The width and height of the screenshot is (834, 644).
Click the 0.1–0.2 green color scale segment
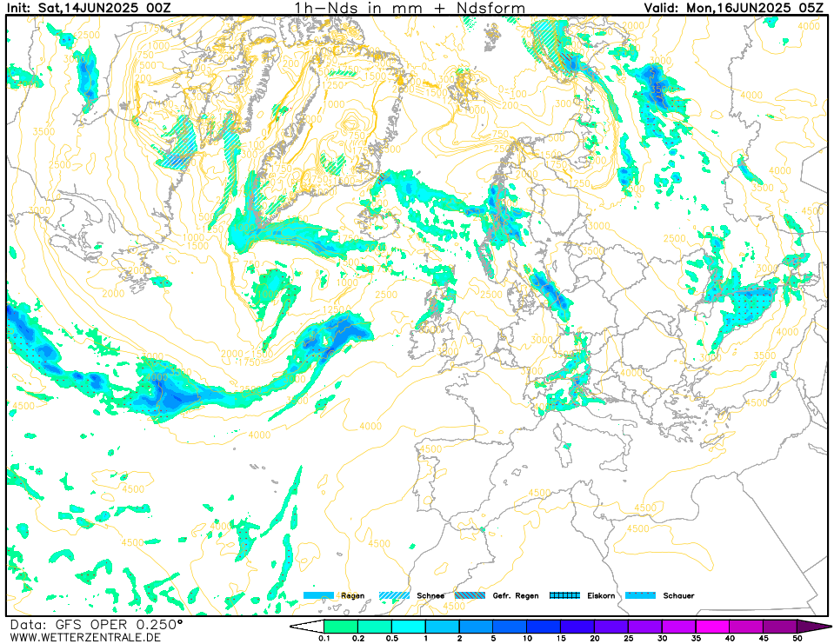(341, 627)
